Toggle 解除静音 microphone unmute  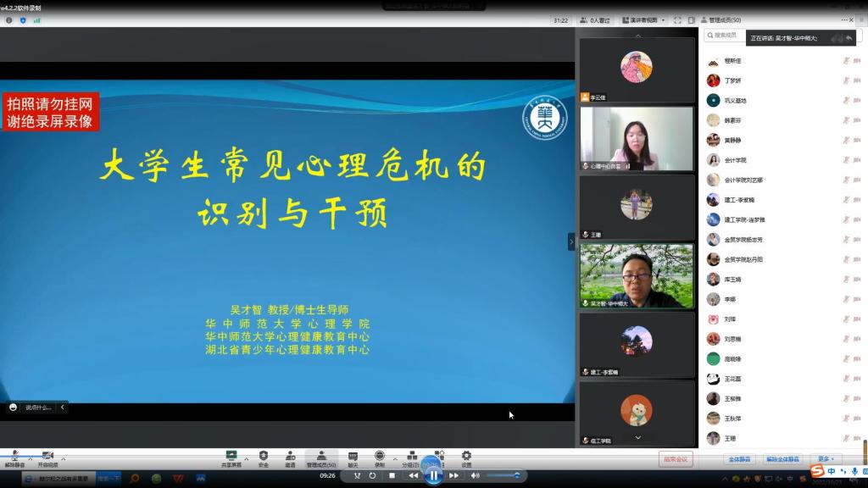[x=14, y=457]
